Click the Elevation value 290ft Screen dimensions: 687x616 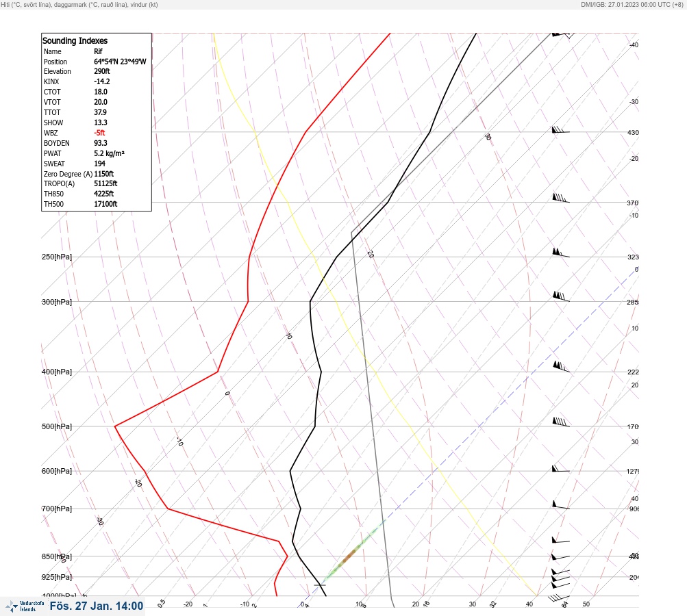102,71
